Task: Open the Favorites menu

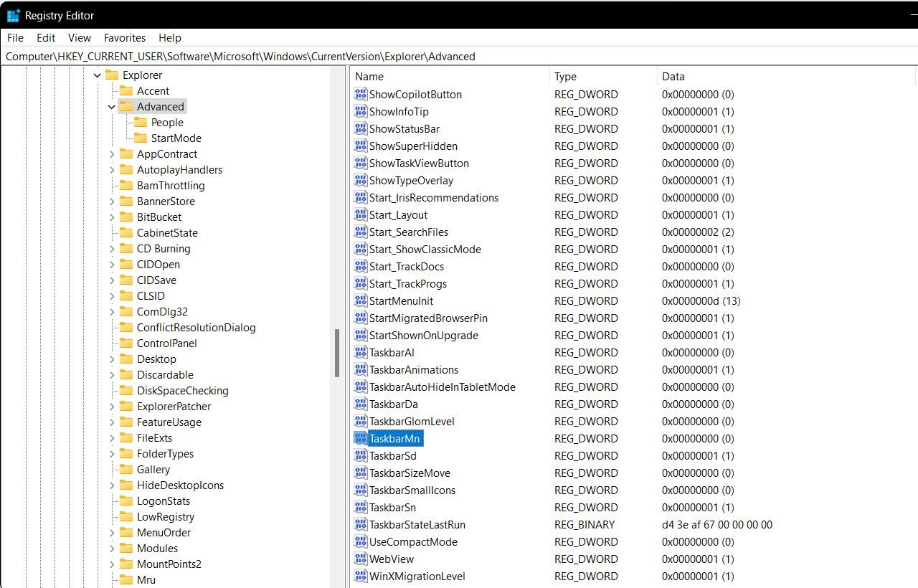Action: click(x=125, y=37)
